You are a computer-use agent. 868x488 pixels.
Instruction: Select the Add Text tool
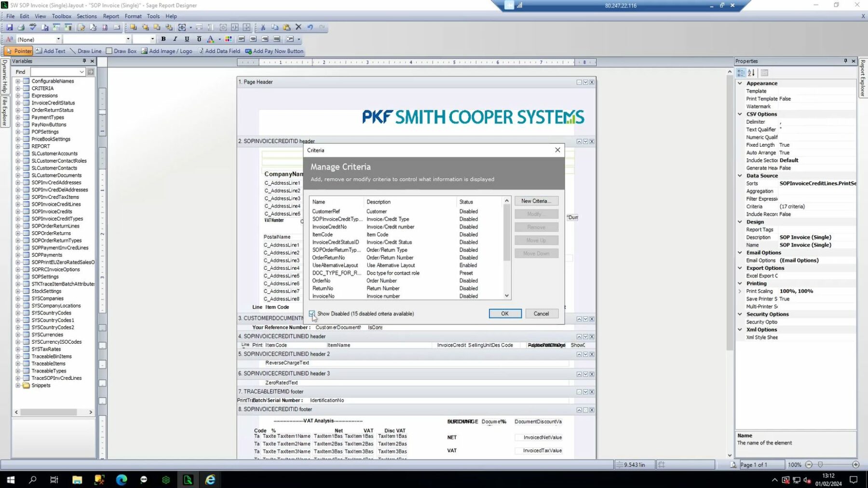pos(50,51)
